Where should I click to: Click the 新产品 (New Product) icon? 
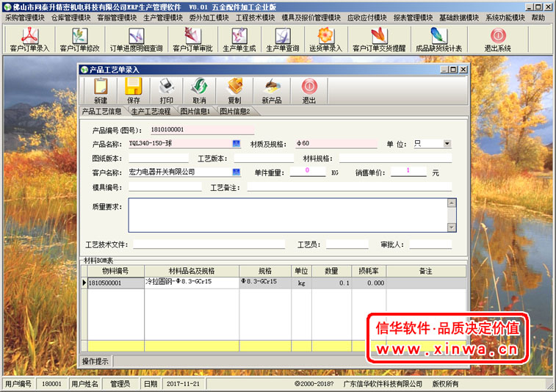click(x=271, y=90)
